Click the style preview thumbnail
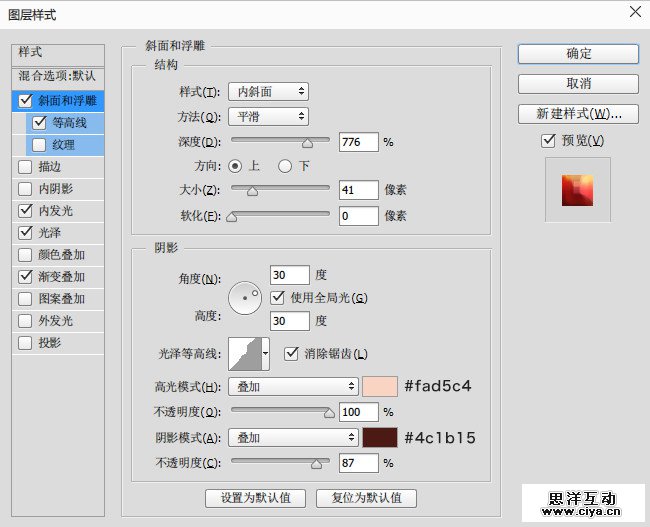Screen dimensions: 650x527 tap(577, 188)
